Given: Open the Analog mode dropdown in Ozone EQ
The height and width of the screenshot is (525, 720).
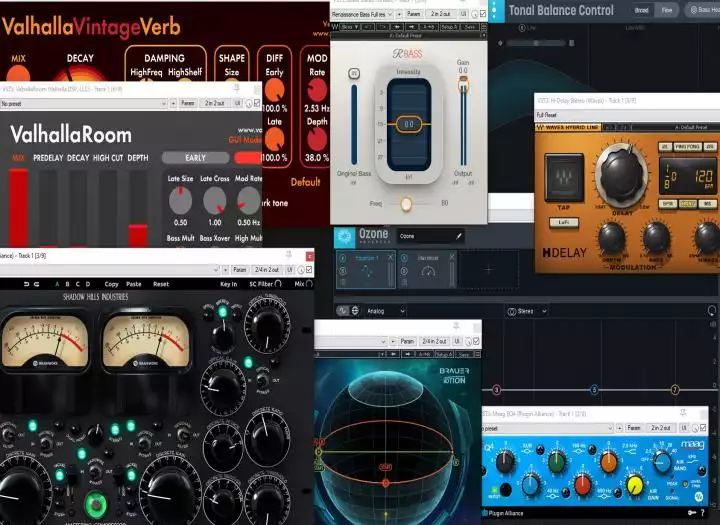Looking at the screenshot, I should pyautogui.click(x=386, y=311).
